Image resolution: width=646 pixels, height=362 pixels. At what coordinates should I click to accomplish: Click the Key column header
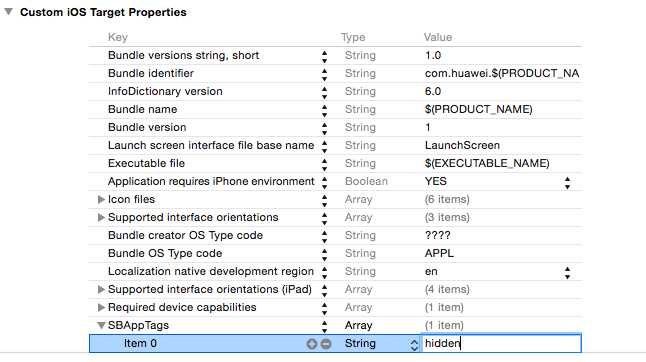click(x=118, y=37)
